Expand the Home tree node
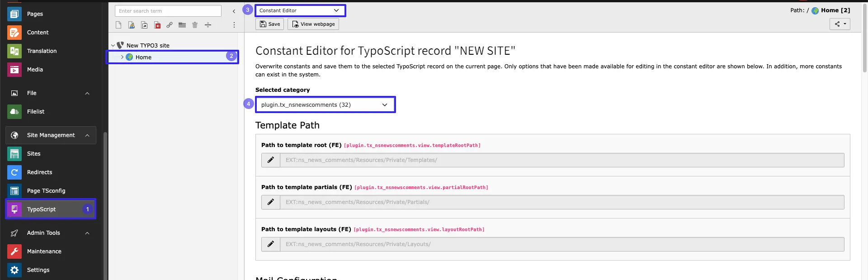 tap(122, 57)
